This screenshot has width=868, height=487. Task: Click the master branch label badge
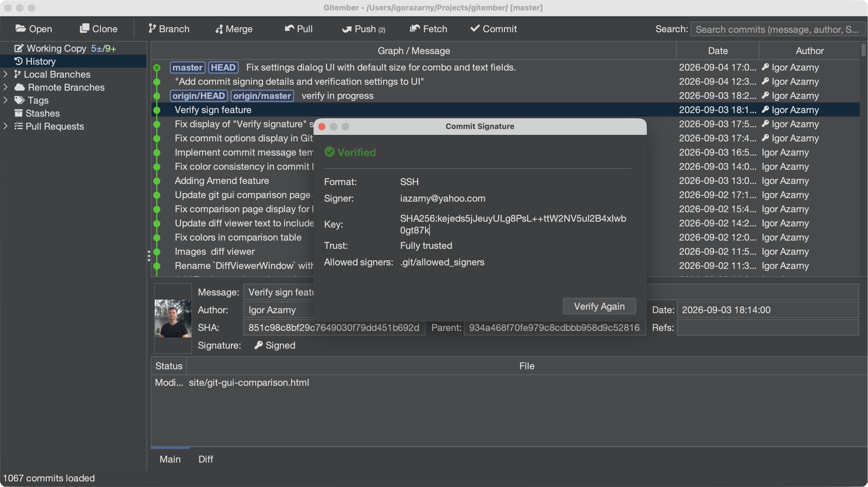coord(187,68)
